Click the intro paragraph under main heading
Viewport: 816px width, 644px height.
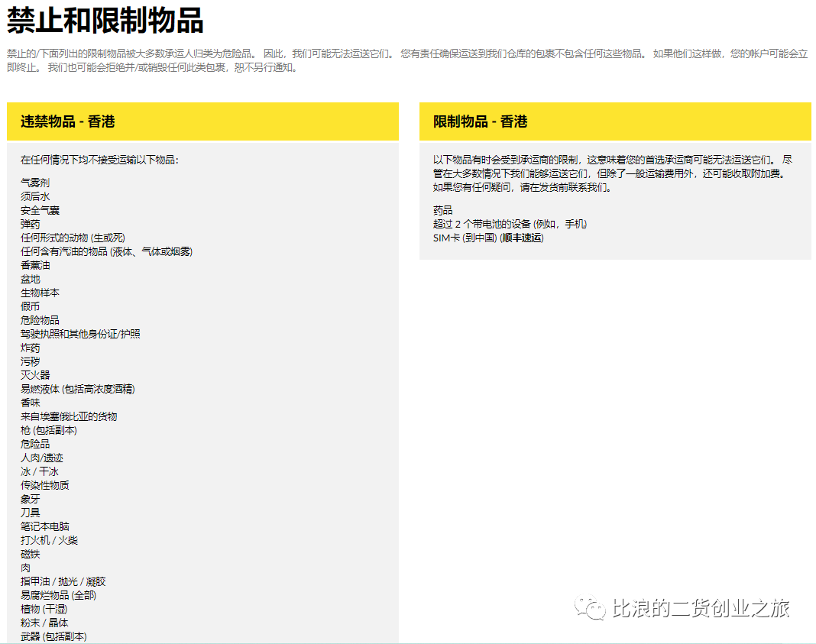click(x=407, y=60)
